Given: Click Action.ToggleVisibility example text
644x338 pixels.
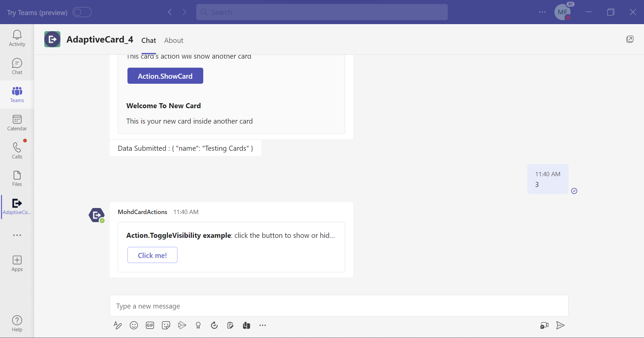Looking at the screenshot, I should [179, 235].
